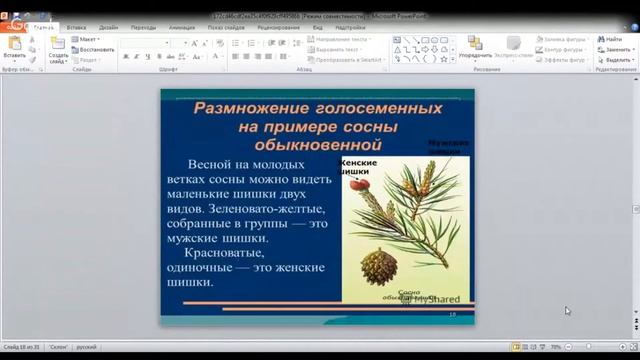Open the Рецензирование (Review) tab
The width and height of the screenshot is (640, 360).
point(278,27)
